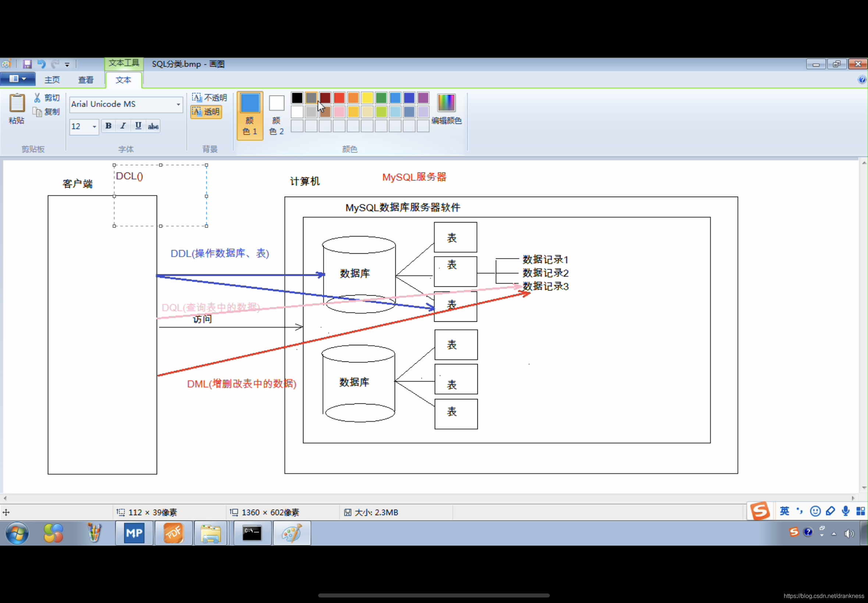This screenshot has height=603, width=868.
Task: Click the Undo arrow icon
Action: click(x=42, y=64)
